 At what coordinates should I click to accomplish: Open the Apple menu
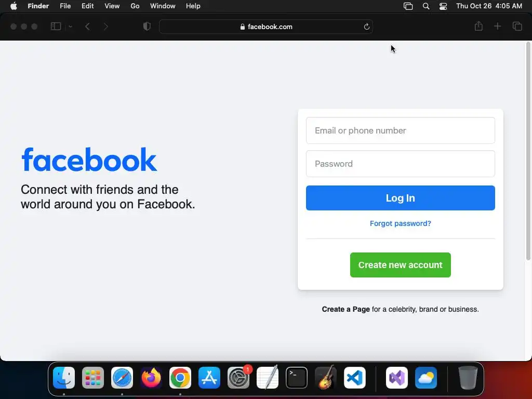[14, 6]
